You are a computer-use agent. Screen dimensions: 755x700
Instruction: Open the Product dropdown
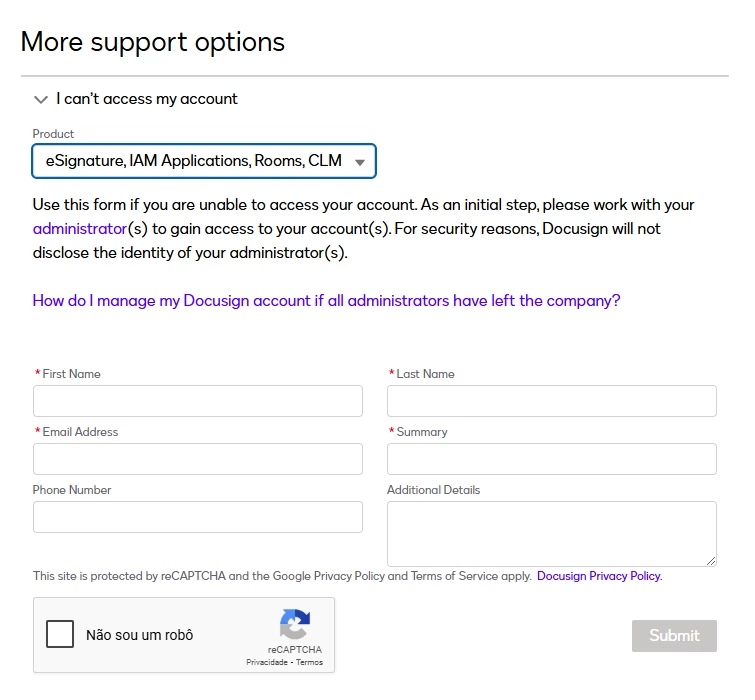tap(204, 161)
